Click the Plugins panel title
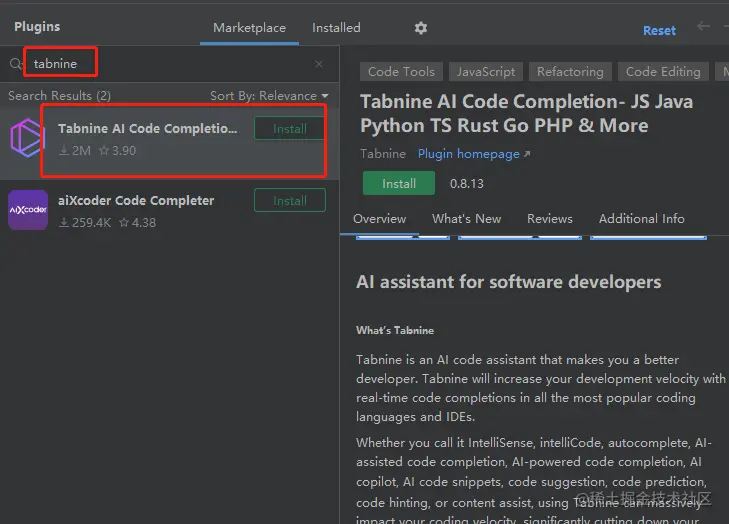Viewport: 729px width, 524px height. (37, 27)
